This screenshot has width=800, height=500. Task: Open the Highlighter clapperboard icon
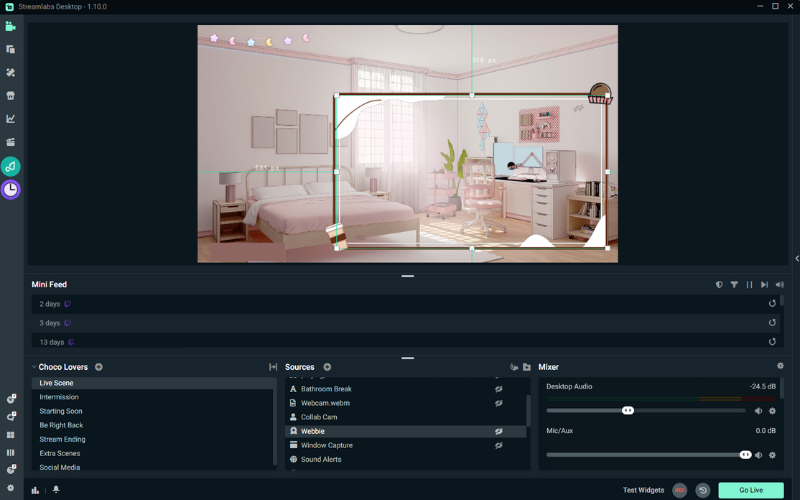[x=11, y=142]
